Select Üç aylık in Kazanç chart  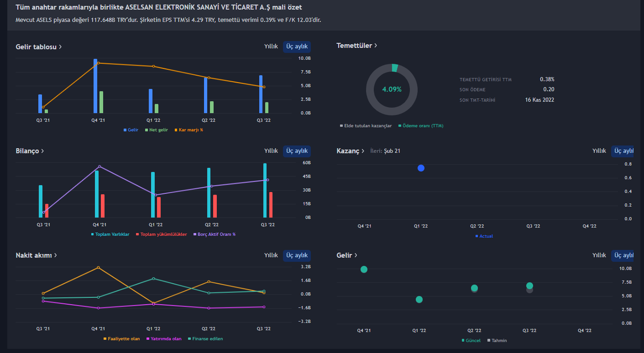pos(623,151)
